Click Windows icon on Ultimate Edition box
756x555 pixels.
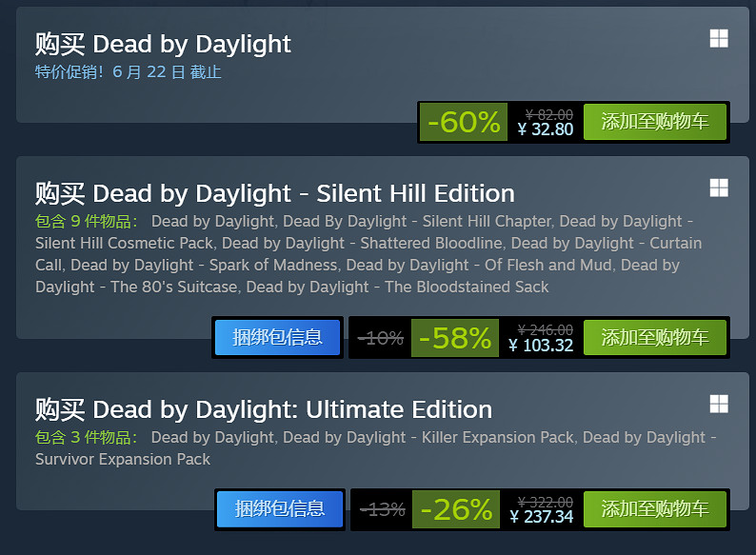click(x=719, y=404)
